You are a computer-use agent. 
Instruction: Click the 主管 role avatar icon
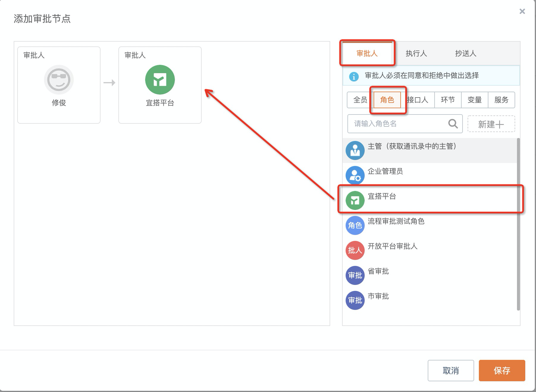pos(355,150)
